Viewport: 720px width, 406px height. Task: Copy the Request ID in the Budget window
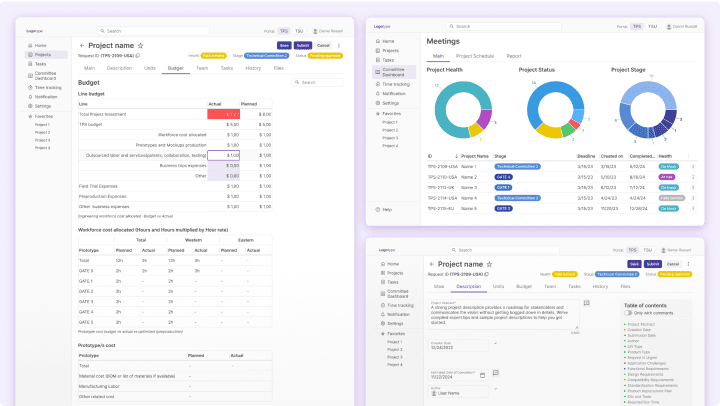coord(138,56)
